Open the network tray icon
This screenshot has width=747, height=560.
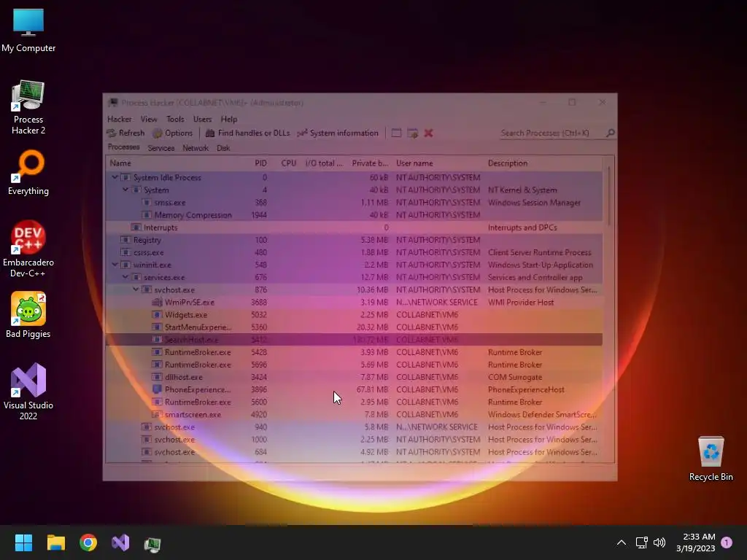coord(641,542)
